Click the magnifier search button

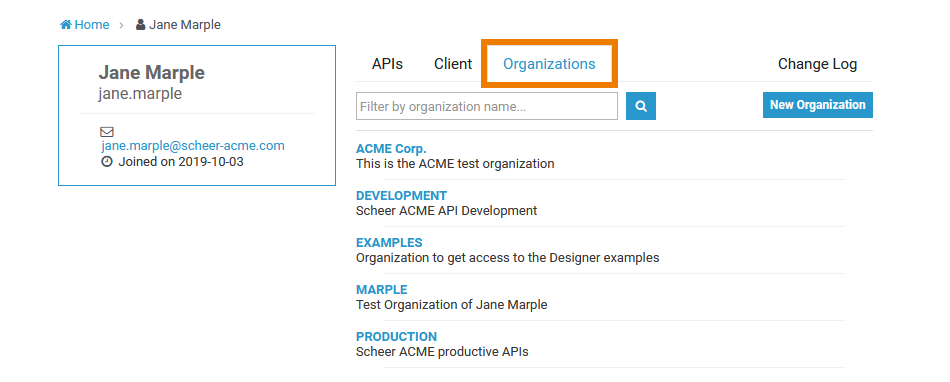(640, 106)
